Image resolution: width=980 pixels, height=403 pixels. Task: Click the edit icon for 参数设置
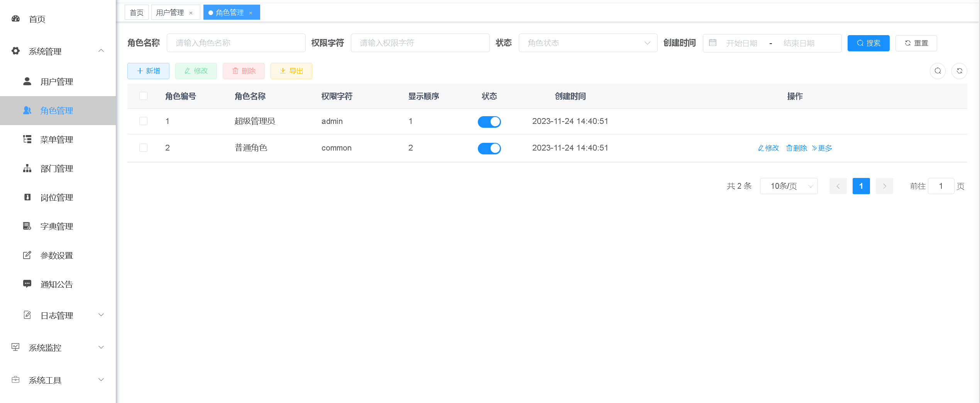27,255
